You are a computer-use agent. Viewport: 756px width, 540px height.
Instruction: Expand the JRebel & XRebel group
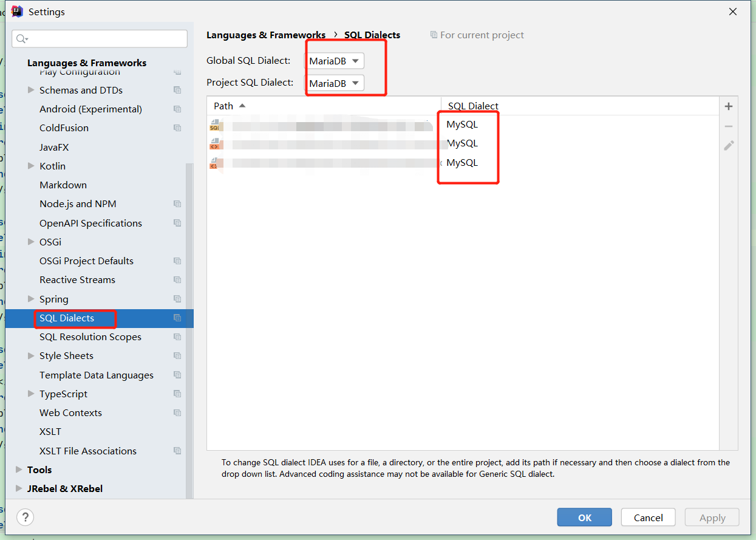[19, 488]
